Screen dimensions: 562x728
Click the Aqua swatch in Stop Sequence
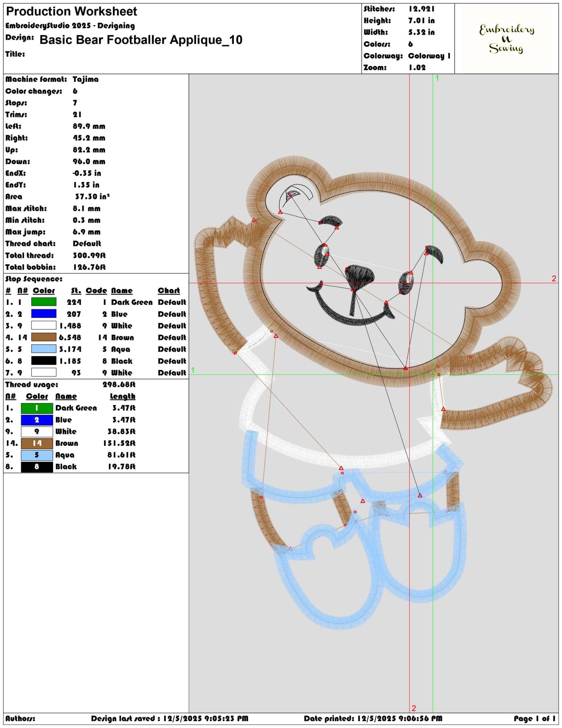tap(44, 349)
